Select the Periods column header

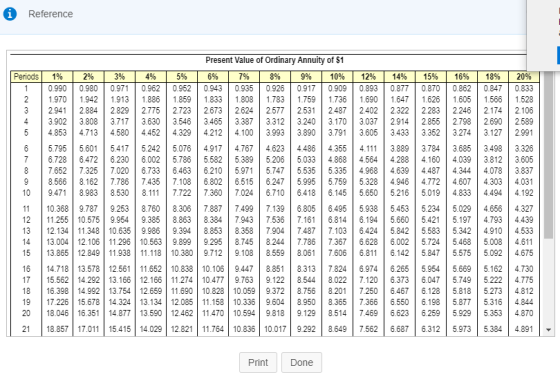pyautogui.click(x=26, y=77)
